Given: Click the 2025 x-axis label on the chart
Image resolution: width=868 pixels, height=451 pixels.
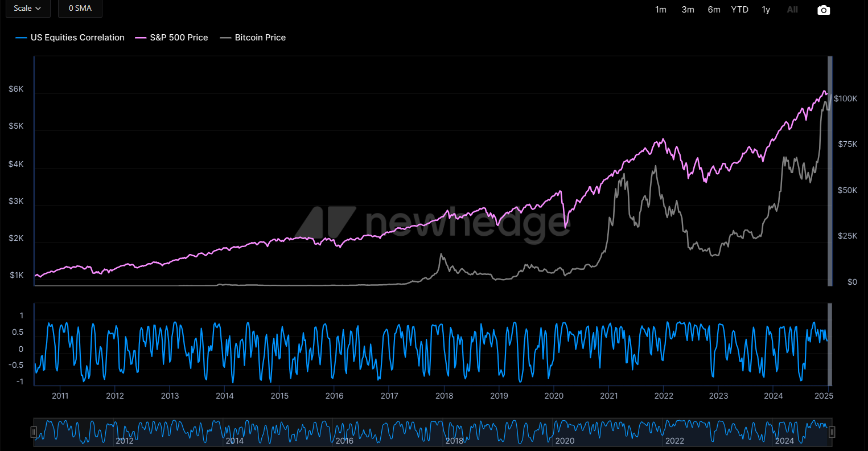Looking at the screenshot, I should (x=825, y=395).
